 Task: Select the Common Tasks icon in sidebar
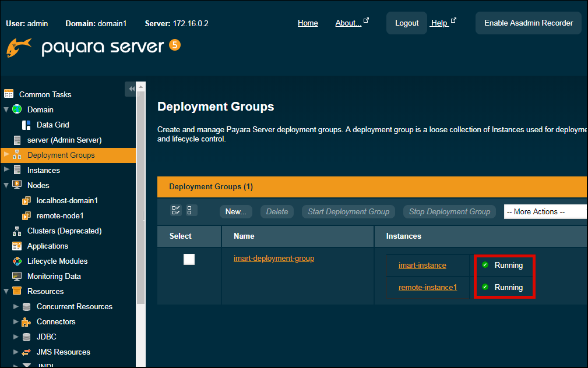(9, 94)
